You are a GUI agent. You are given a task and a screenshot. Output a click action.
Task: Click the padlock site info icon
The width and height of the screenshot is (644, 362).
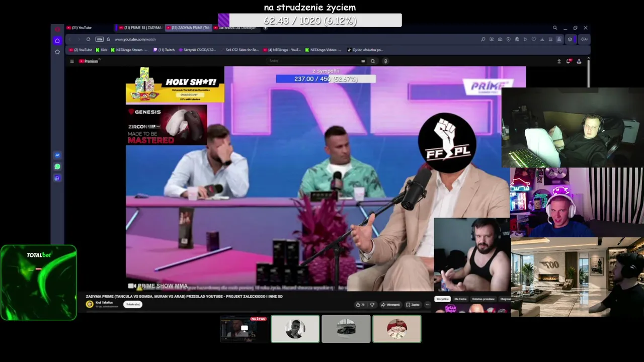click(x=108, y=39)
